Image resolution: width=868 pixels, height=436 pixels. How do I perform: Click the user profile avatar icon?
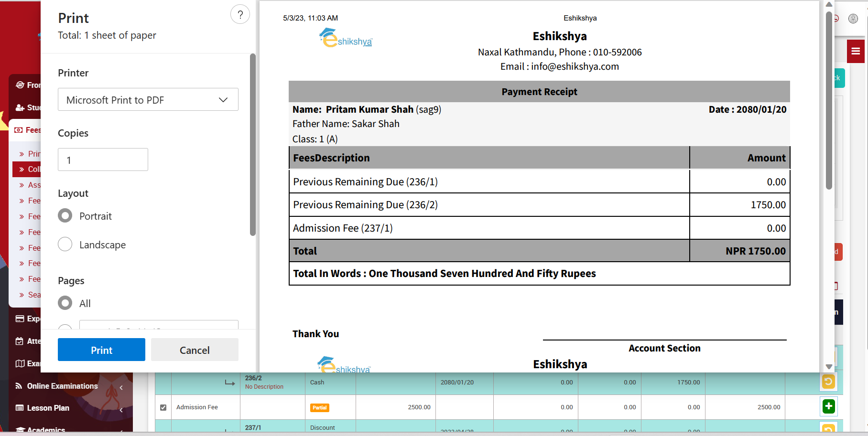[853, 19]
